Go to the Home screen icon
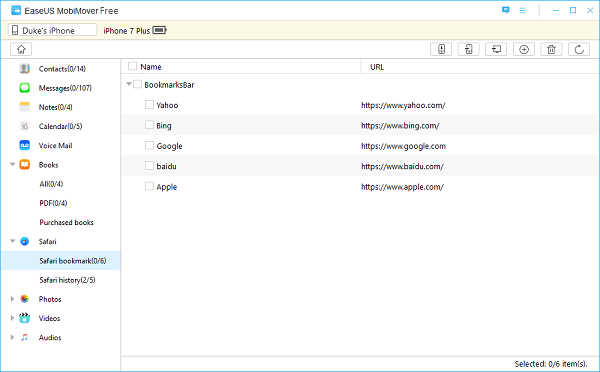Screen dimensions: 600x372 [x=21, y=49]
